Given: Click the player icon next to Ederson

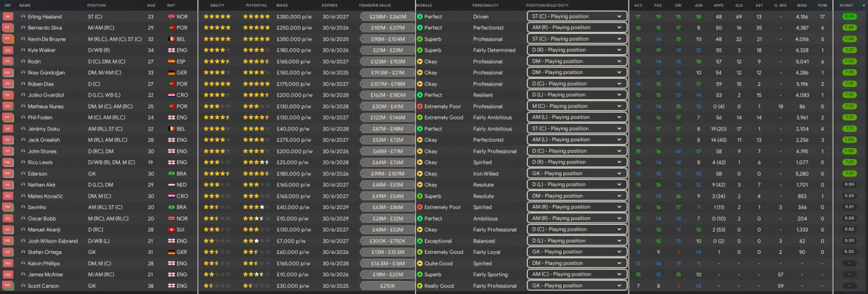Looking at the screenshot, I should 23,174.
